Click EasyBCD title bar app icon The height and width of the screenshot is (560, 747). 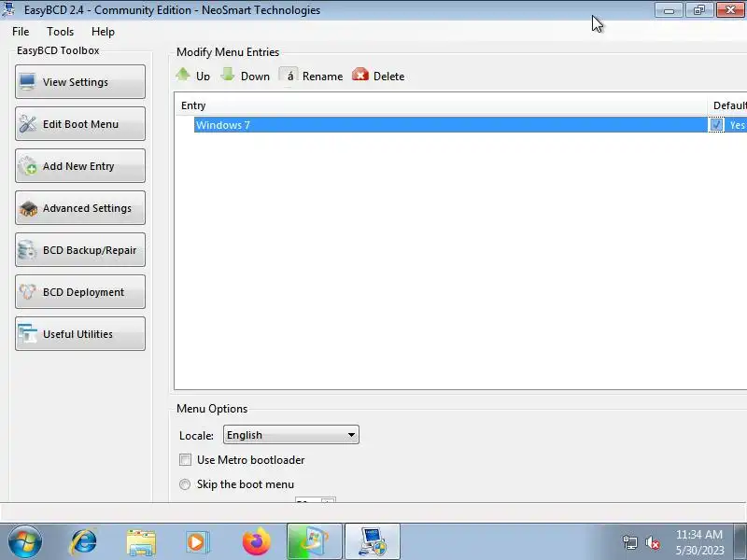coord(8,9)
